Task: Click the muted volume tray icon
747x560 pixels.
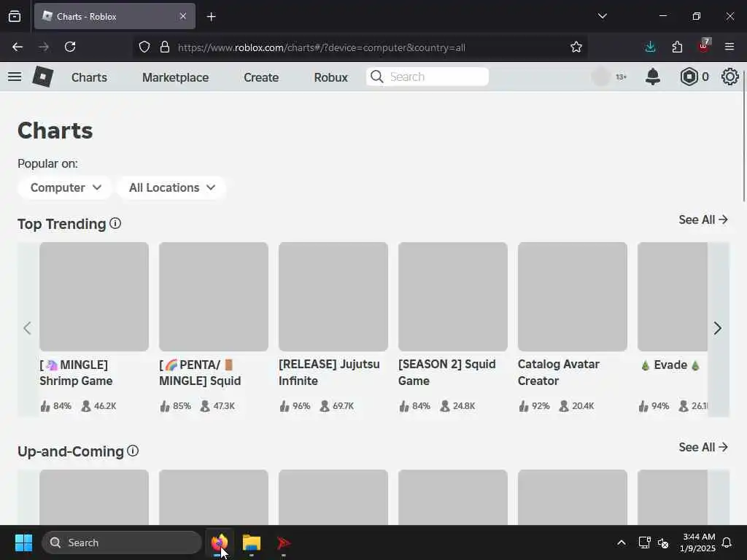Action: [x=662, y=542]
